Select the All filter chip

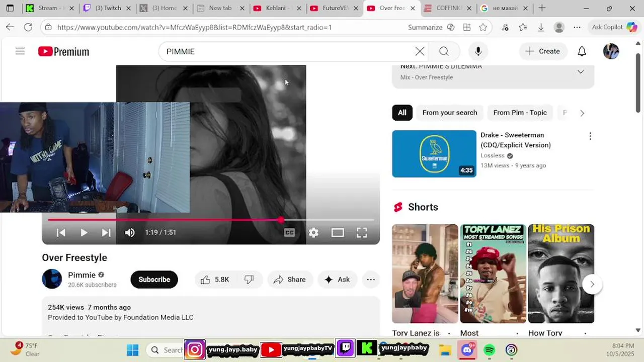click(402, 113)
